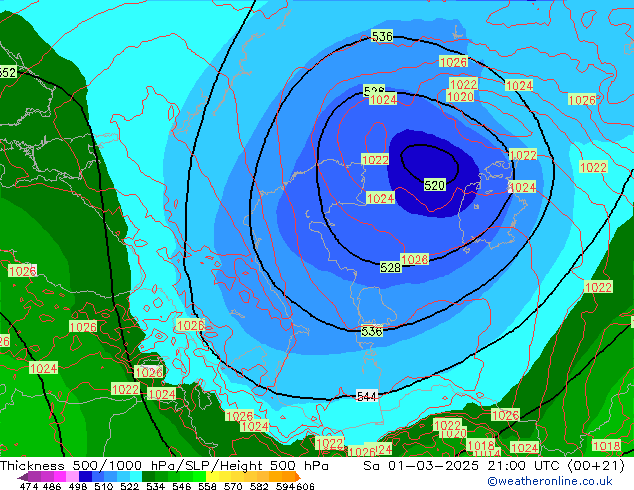Screen dimensions: 634x490
Task: Pick the bright yellow legend swatch above 558
Action: (x=214, y=477)
